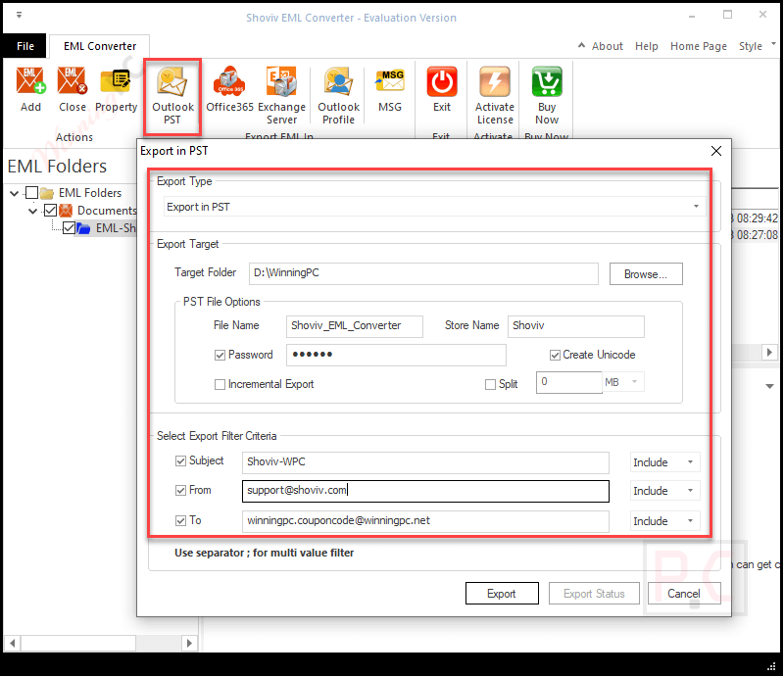Click the From filter email field
The width and height of the screenshot is (784, 677).
(x=425, y=491)
